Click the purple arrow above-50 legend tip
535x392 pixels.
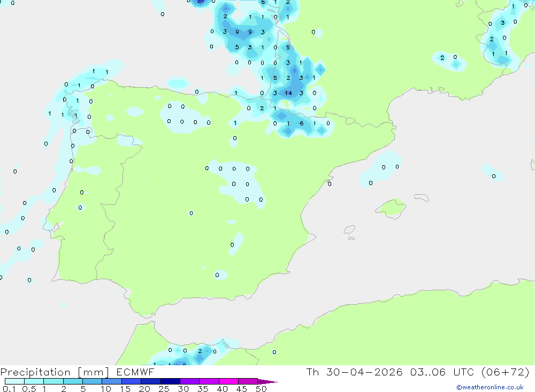point(267,382)
